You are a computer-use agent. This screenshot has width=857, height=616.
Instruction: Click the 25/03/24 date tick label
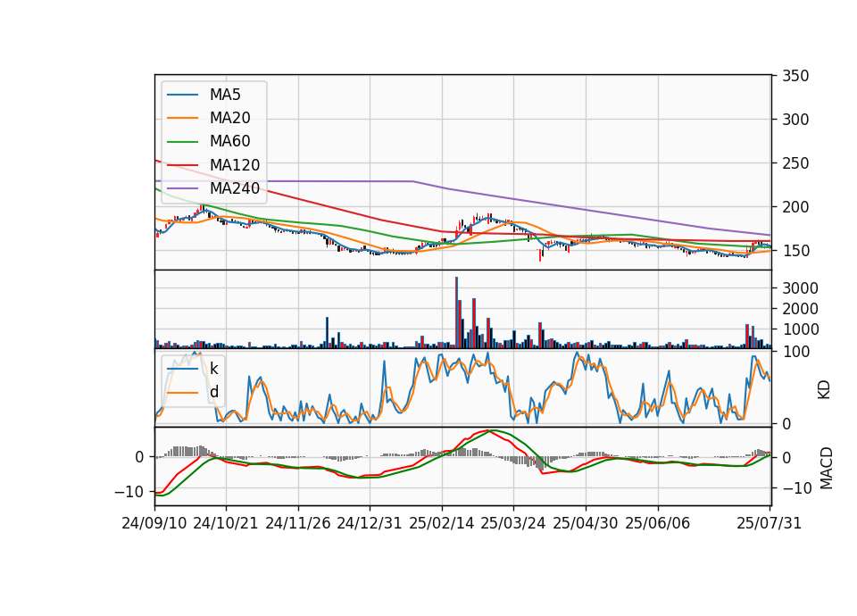[512, 523]
